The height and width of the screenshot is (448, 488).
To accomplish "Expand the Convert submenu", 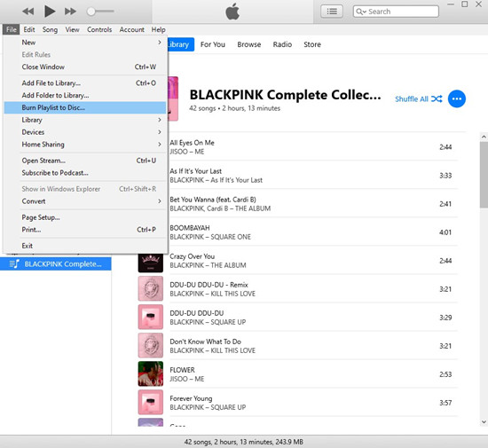I will coord(85,201).
